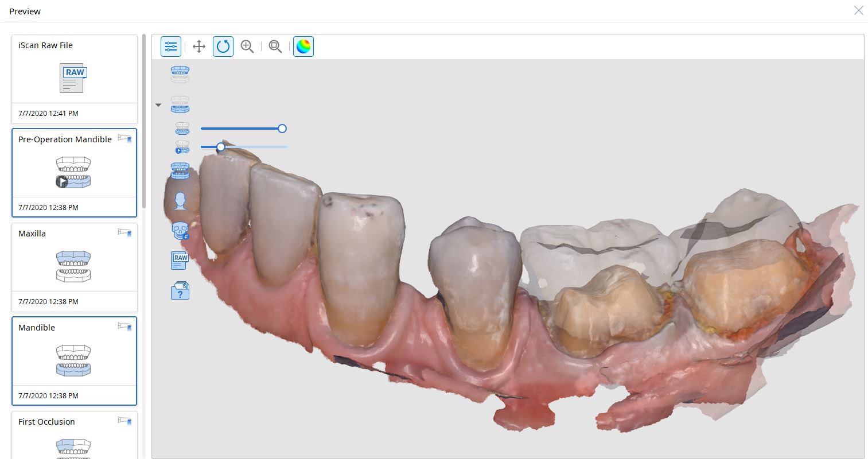Viewport: 868px width, 466px height.
Task: Collapse the mandible group arrow
Action: (158, 105)
